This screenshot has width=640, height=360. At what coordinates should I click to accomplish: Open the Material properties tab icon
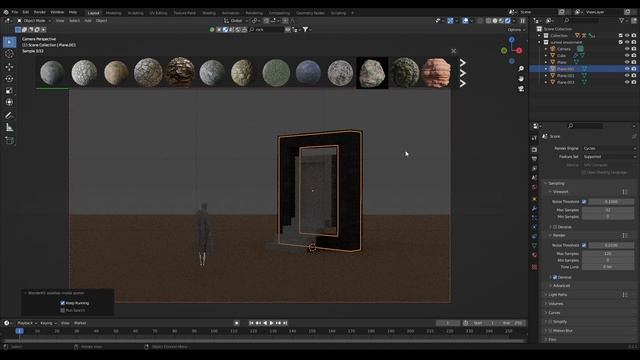[x=534, y=255]
